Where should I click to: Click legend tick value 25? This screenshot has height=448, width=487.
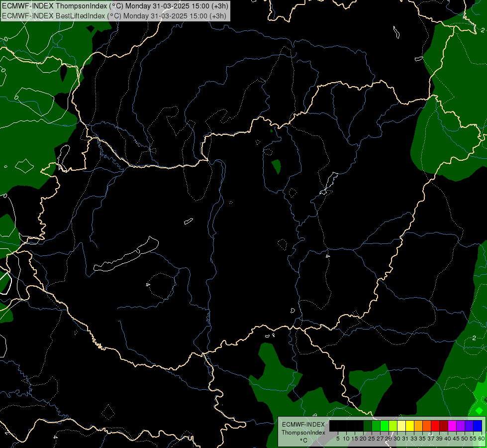pos(372,439)
